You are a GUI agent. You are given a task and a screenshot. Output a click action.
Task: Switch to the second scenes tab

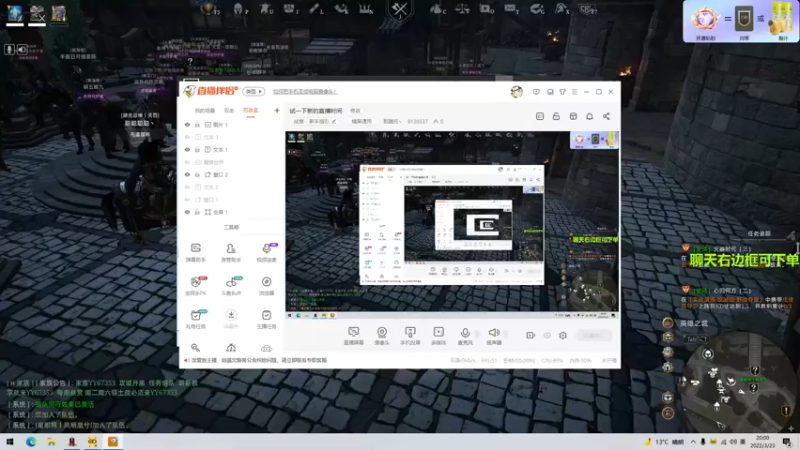pyautogui.click(x=229, y=110)
